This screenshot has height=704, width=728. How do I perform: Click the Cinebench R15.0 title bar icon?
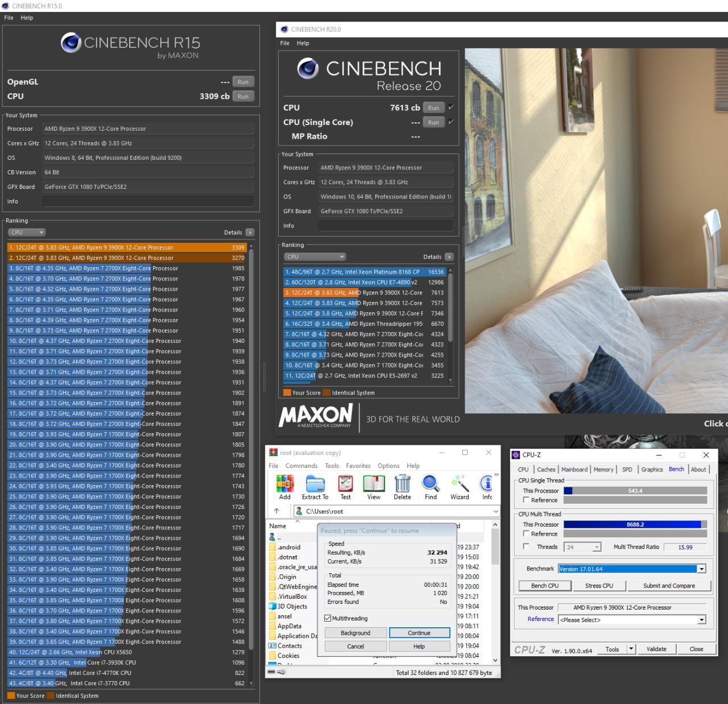tap(5, 6)
